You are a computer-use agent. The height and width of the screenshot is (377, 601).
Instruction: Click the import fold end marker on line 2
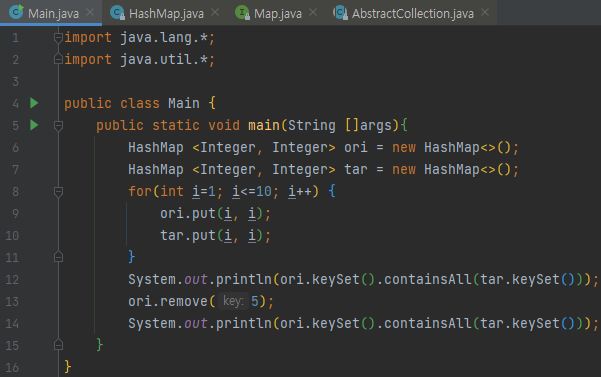[58, 59]
